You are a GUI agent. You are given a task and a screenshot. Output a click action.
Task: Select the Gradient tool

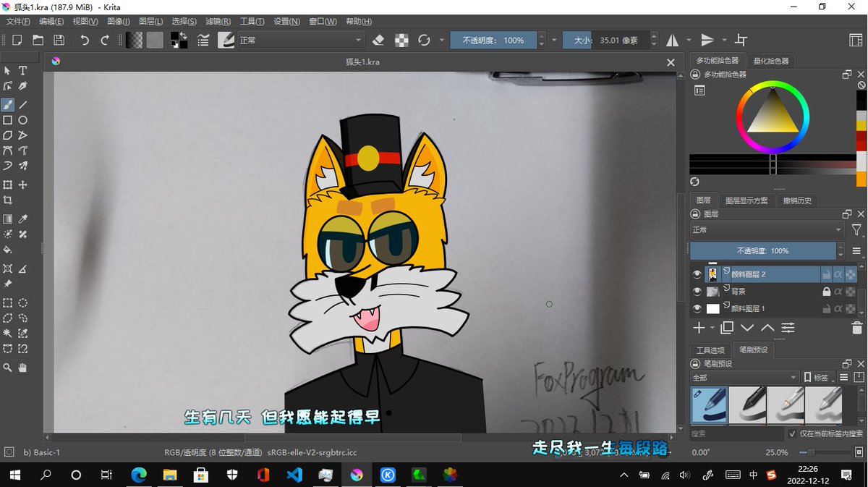(7, 219)
